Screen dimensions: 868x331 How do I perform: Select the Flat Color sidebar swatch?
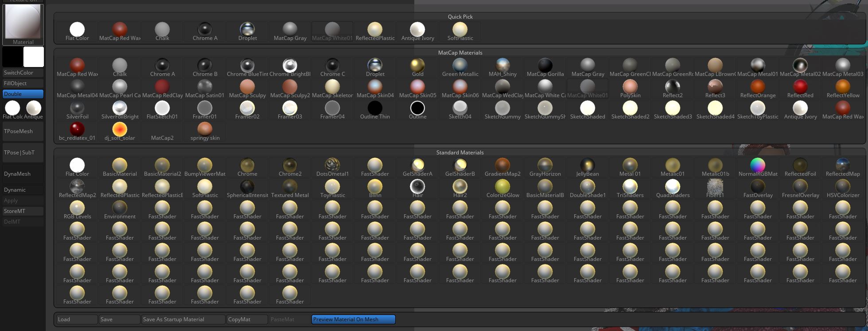(x=12, y=110)
